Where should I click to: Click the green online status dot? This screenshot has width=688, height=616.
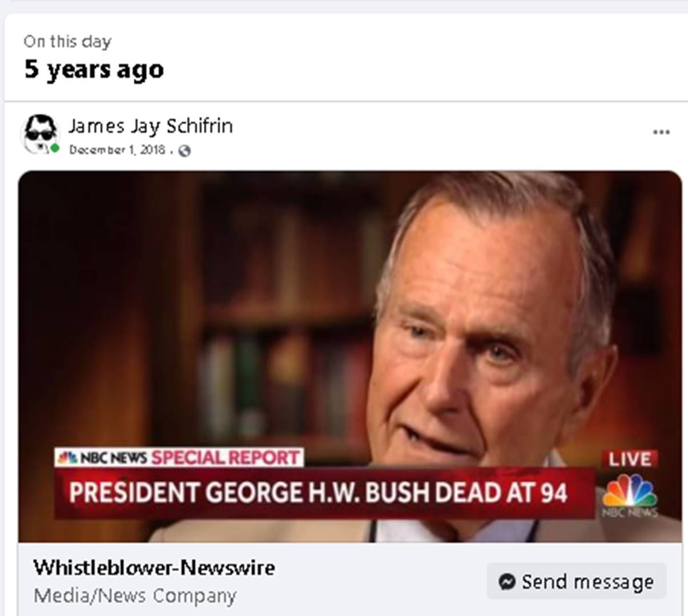coord(55,148)
